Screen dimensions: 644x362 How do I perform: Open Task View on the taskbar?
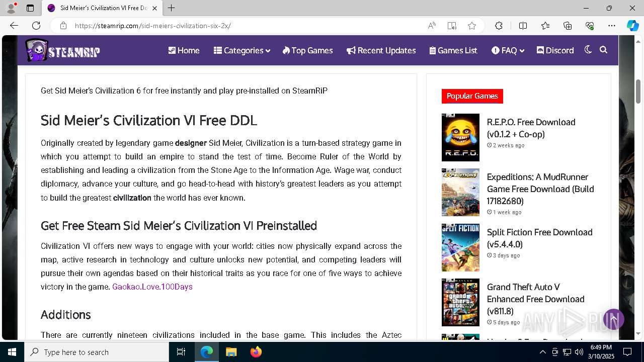[x=181, y=352]
